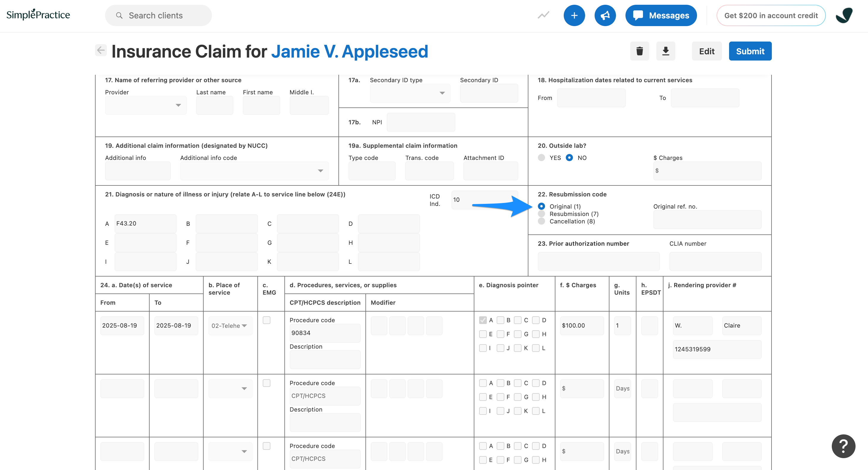This screenshot has height=470, width=868.
Task: Toggle EMG checkbox in third service line
Action: (267, 446)
